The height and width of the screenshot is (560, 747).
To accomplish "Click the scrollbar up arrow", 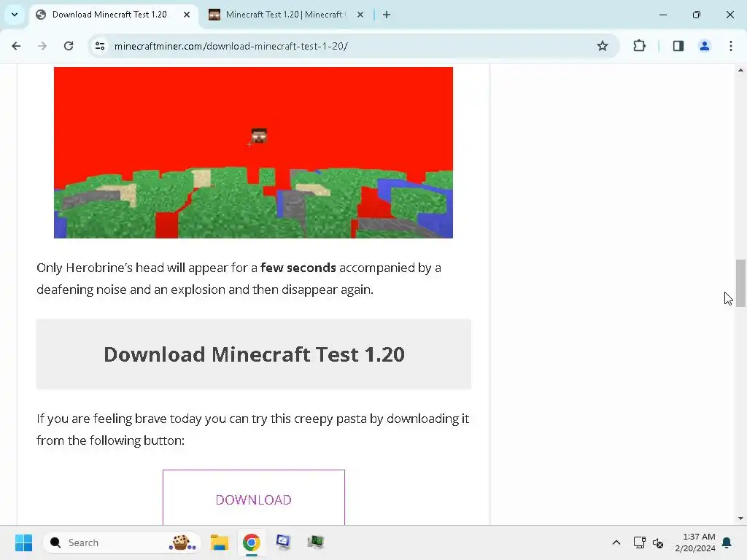I will pyautogui.click(x=740, y=70).
